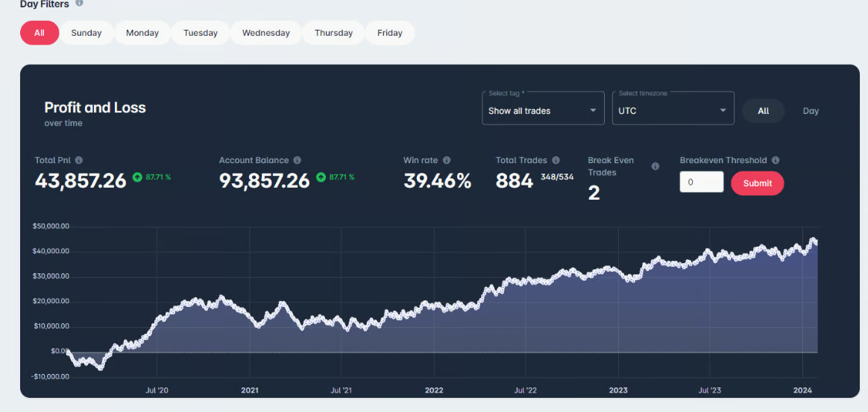Switch chart to Day view
This screenshot has width=868, height=412.
(811, 111)
